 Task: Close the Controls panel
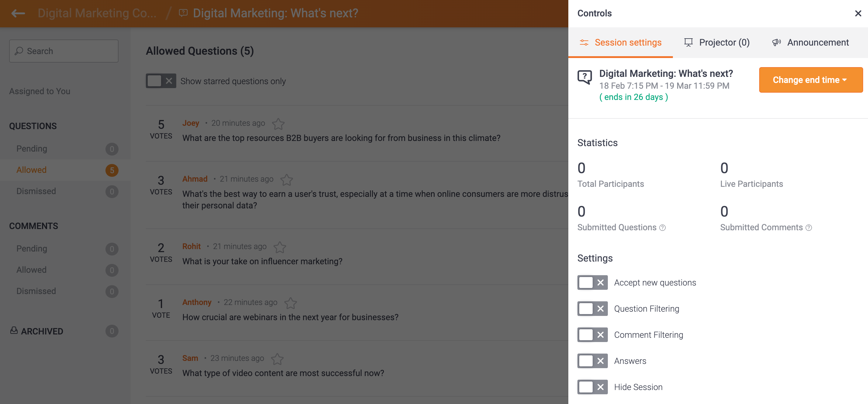pos(858,13)
